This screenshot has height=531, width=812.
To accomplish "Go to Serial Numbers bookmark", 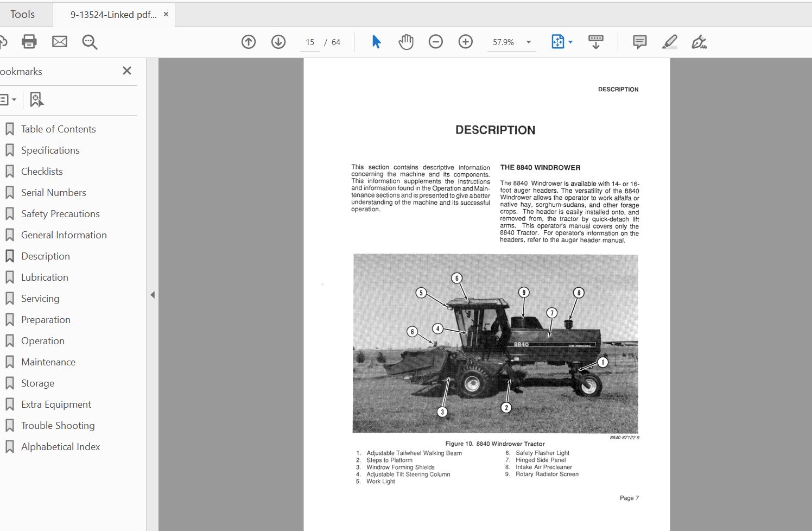I will coord(54,193).
